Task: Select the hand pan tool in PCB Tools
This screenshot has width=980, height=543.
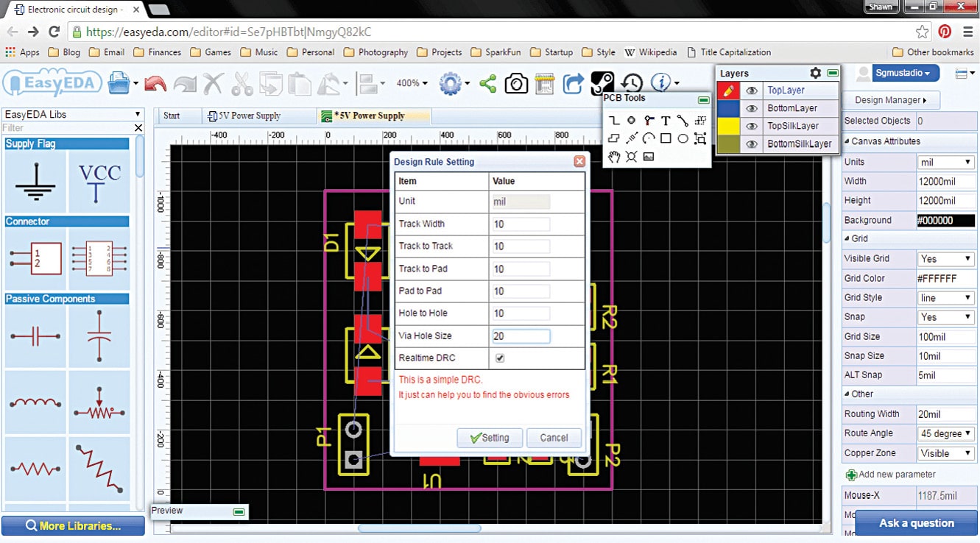Action: tap(614, 156)
